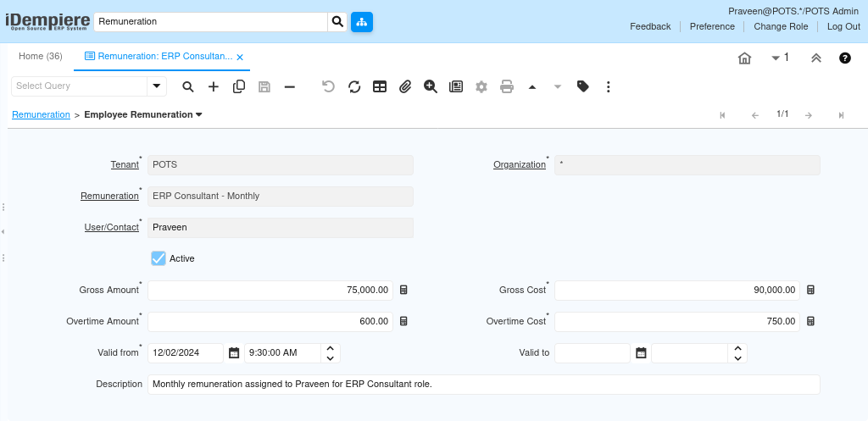Open the Help question mark icon

(x=845, y=58)
